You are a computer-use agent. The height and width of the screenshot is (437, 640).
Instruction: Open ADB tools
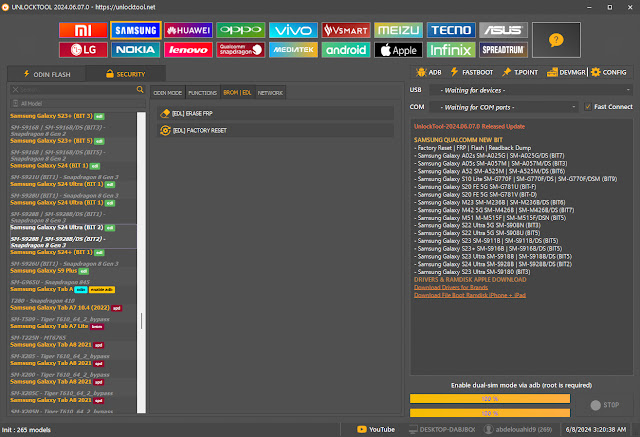point(429,72)
